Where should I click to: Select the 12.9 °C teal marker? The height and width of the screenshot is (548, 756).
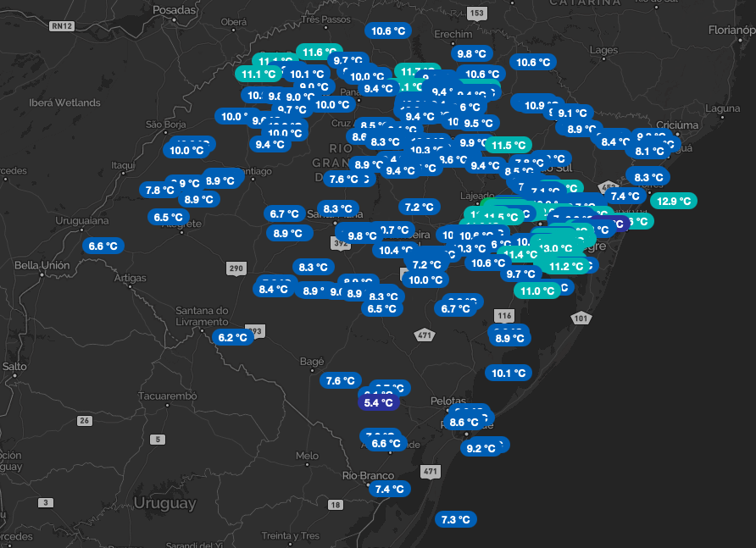pyautogui.click(x=674, y=201)
